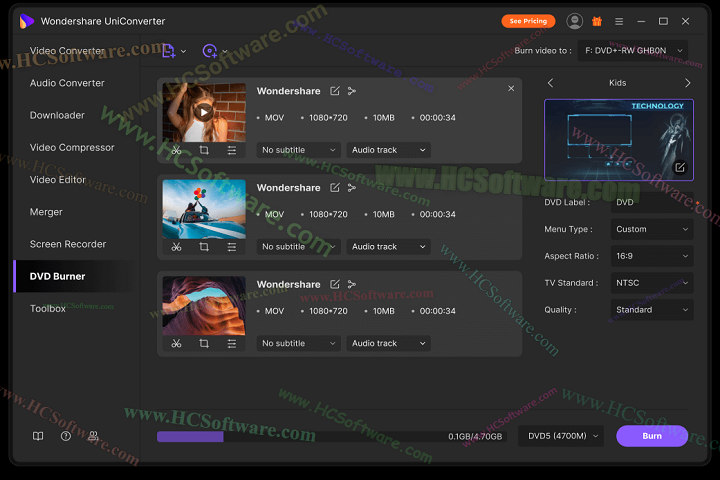Trim second video with scissors icon
The image size is (720, 480).
point(176,247)
